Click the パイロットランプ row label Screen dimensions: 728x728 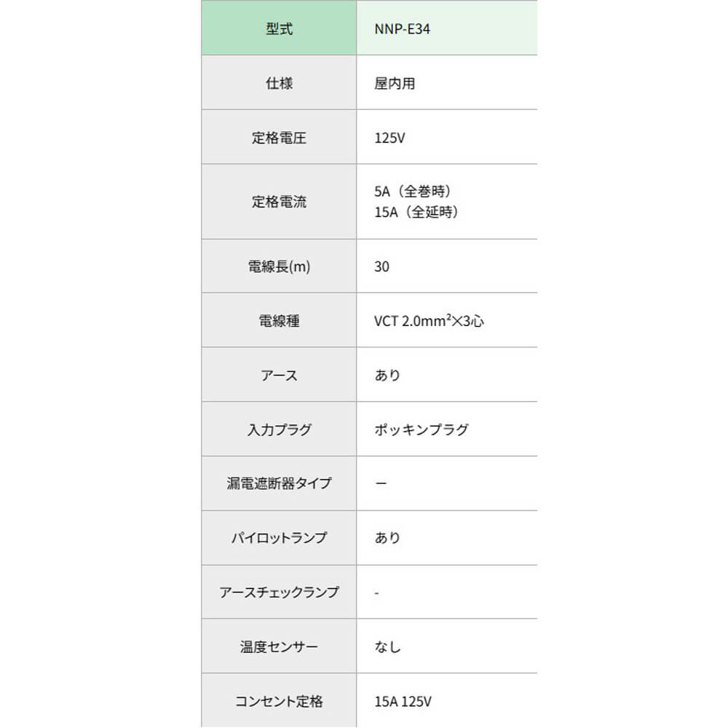tap(279, 538)
